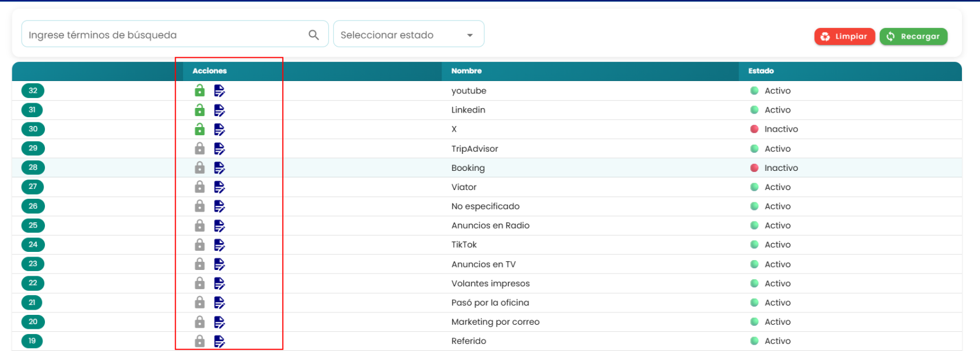
Task: Toggle the gray lock for Volantes impresos
Action: pos(199,283)
